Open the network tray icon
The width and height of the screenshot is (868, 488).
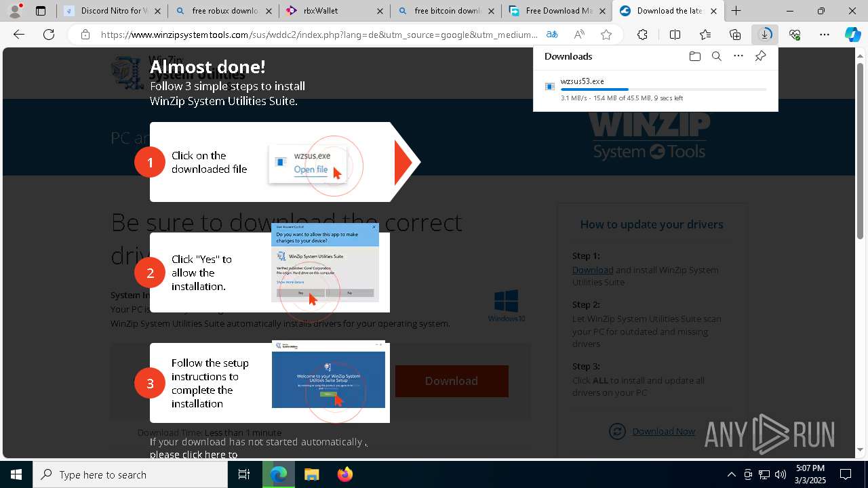click(764, 474)
